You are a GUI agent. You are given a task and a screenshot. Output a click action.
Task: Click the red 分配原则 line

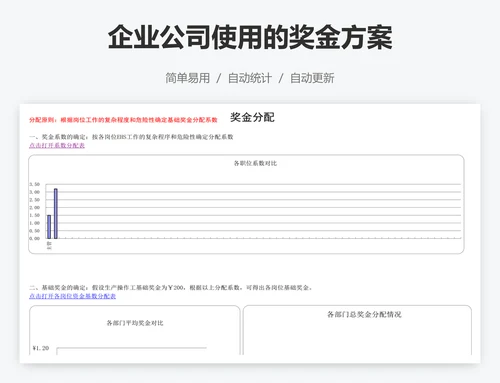click(x=123, y=120)
